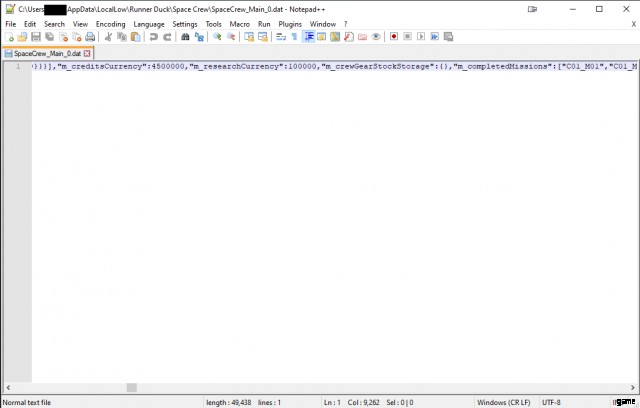This screenshot has height=408, width=640.
Task: Click the Save file toolbar icon
Action: point(35,37)
